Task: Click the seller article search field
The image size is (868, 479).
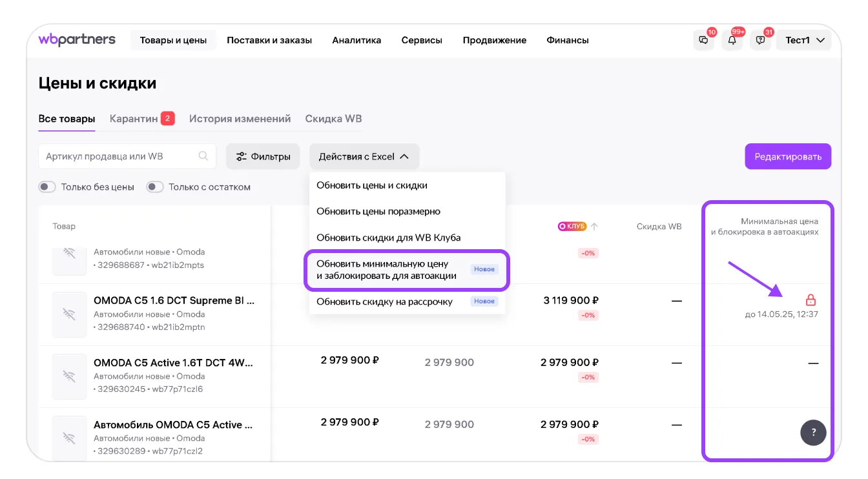Action: click(x=119, y=156)
